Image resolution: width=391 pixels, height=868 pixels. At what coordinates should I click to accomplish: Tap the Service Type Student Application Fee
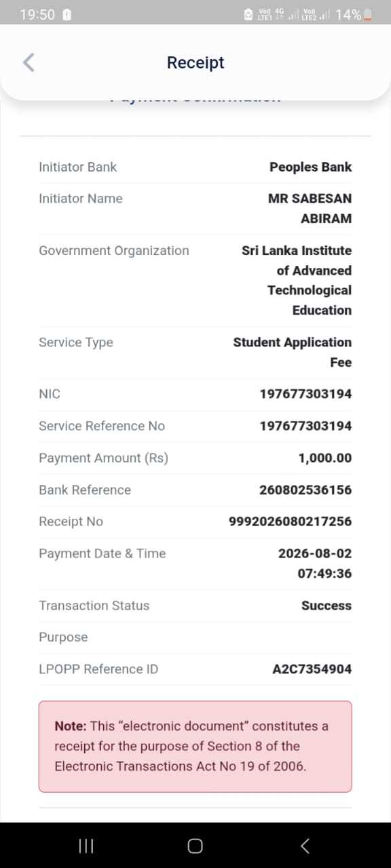[x=293, y=352]
